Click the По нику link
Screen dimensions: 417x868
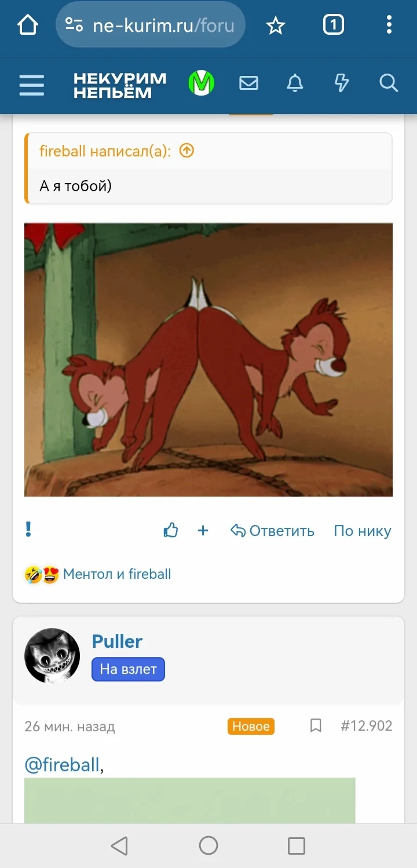[x=363, y=531]
